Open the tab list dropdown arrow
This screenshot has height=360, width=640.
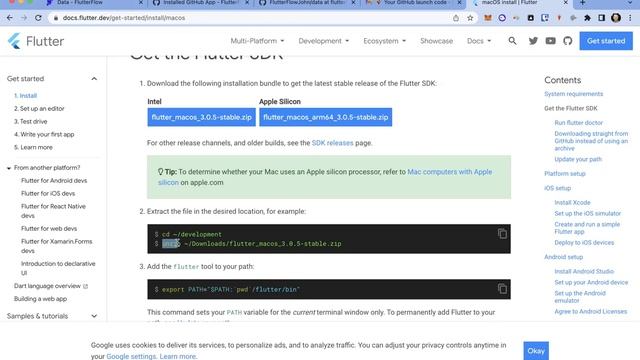tap(630, 3)
